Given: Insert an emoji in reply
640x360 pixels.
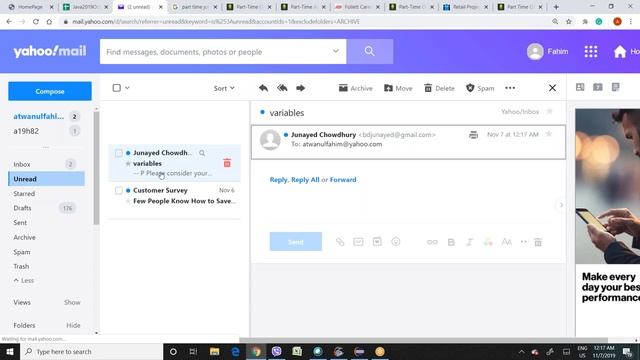Looking at the screenshot, I should [x=396, y=242].
